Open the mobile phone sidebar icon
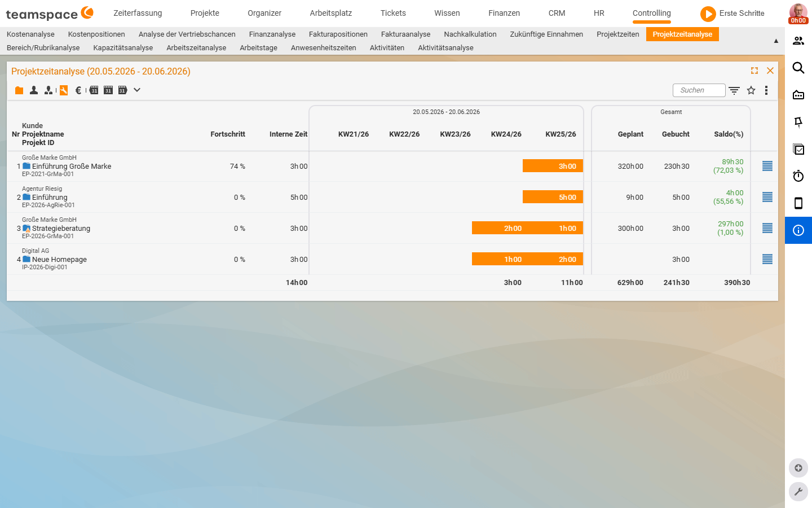 pos(798,203)
